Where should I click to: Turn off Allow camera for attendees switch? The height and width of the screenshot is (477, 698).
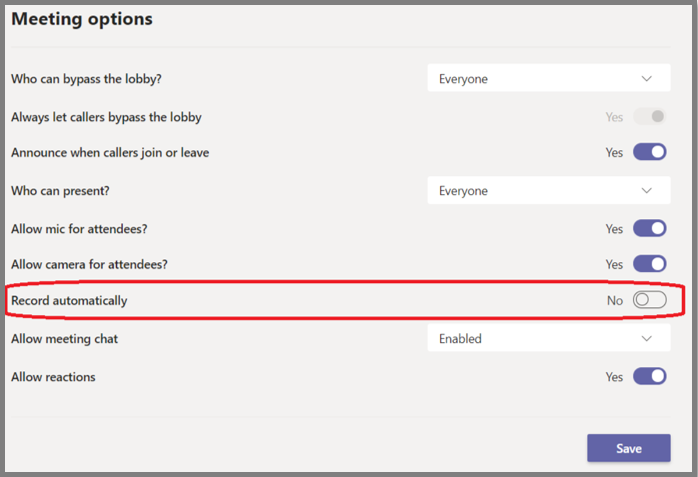pyautogui.click(x=649, y=265)
